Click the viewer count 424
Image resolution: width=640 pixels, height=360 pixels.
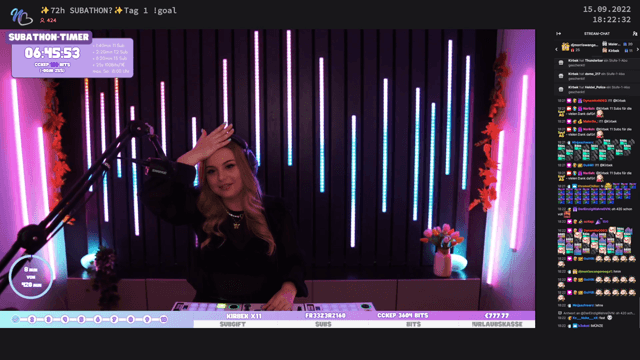point(49,20)
